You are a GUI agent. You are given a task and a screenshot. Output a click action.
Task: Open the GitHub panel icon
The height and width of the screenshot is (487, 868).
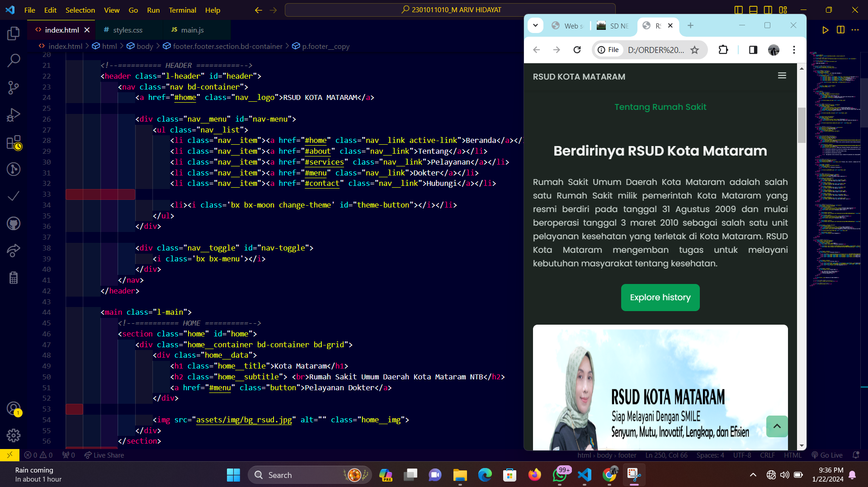(x=14, y=223)
